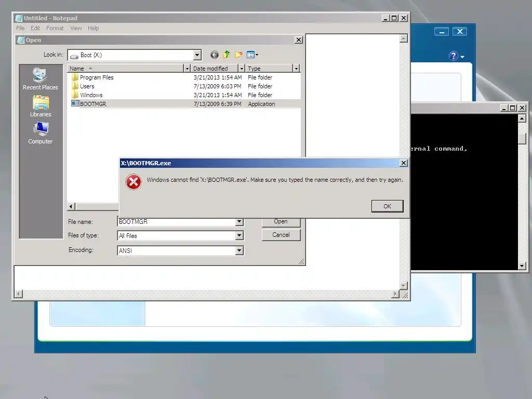Click the command prompt scrollbar thumb
The height and width of the screenshot is (399, 532).
pyautogui.click(x=522, y=138)
